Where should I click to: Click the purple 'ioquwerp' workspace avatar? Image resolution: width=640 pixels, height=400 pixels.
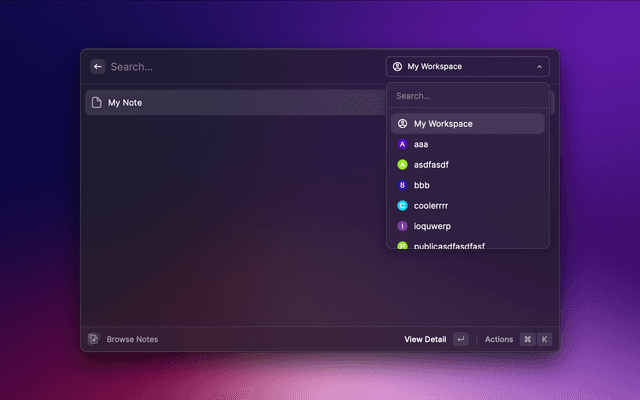click(x=402, y=226)
